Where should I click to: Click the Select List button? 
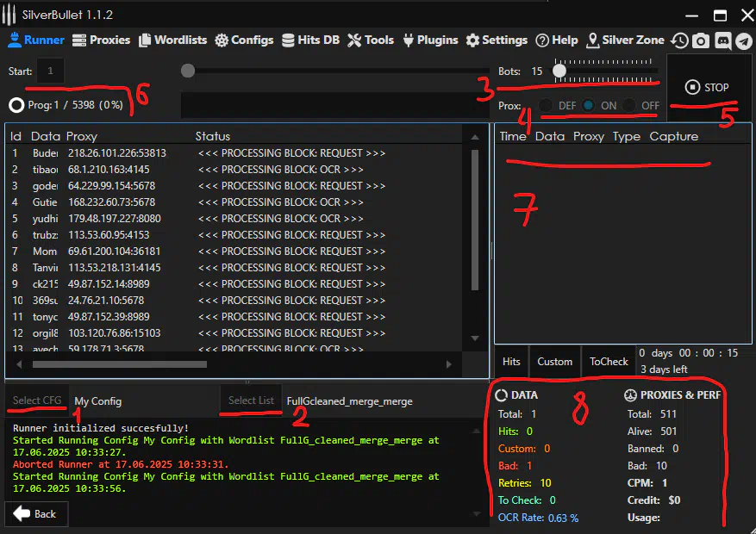tap(251, 400)
